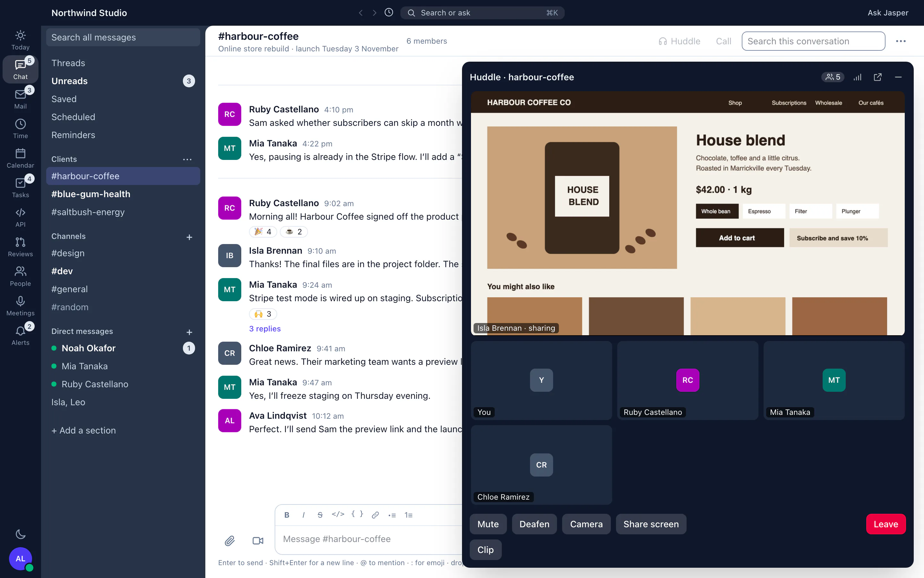Click Add a section link
Image resolution: width=924 pixels, height=578 pixels.
(x=84, y=430)
